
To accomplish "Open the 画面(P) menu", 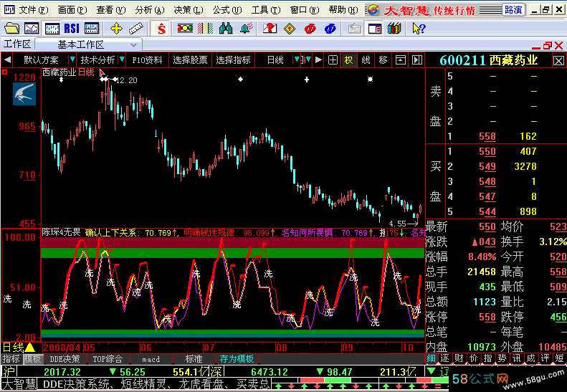I will (72, 10).
